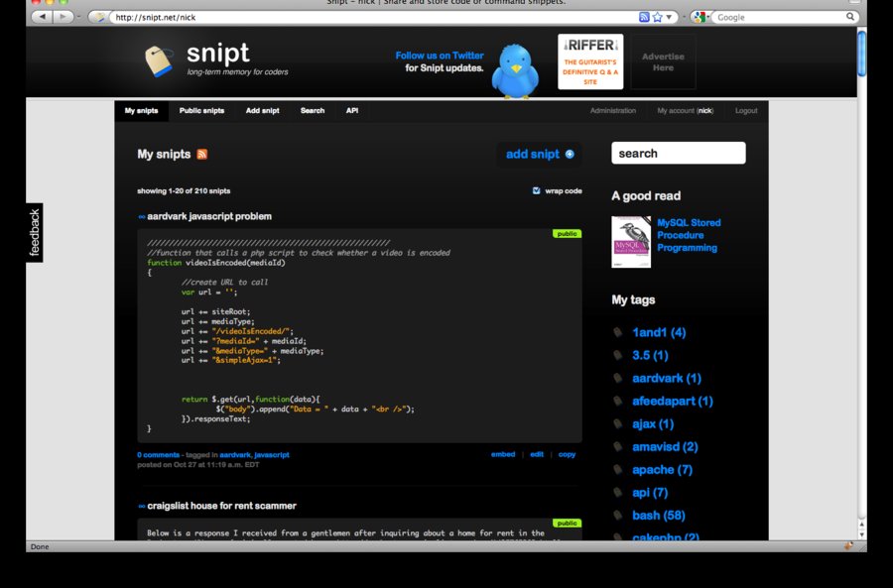893x588 pixels.
Task: Click the edit link under the aardvark snippet
Action: [536, 453]
